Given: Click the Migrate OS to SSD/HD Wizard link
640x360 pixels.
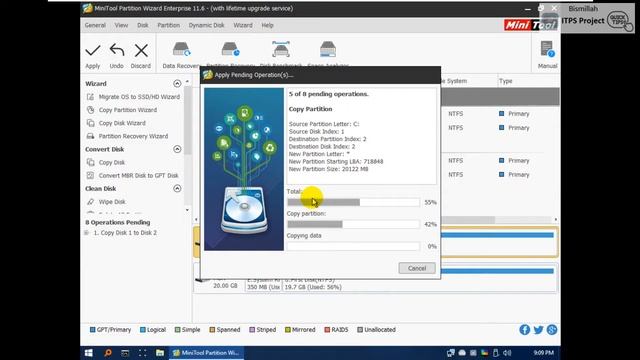Looking at the screenshot, I should [x=139, y=97].
